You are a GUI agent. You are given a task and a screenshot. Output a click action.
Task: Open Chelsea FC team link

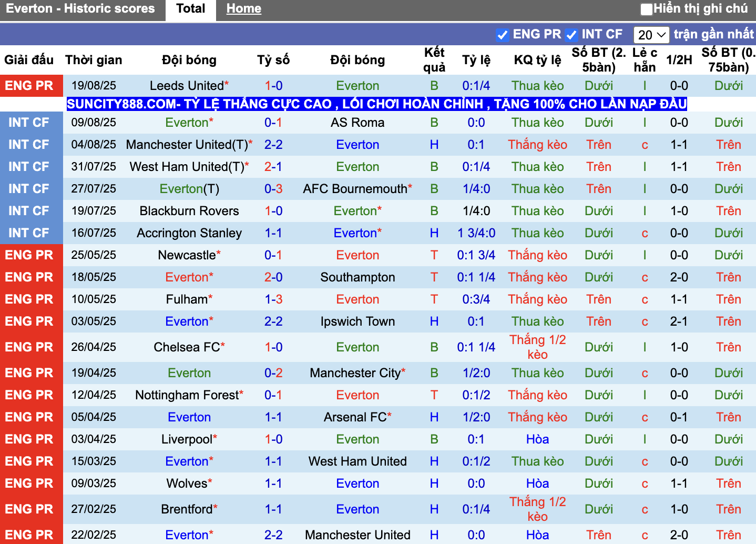point(187,347)
